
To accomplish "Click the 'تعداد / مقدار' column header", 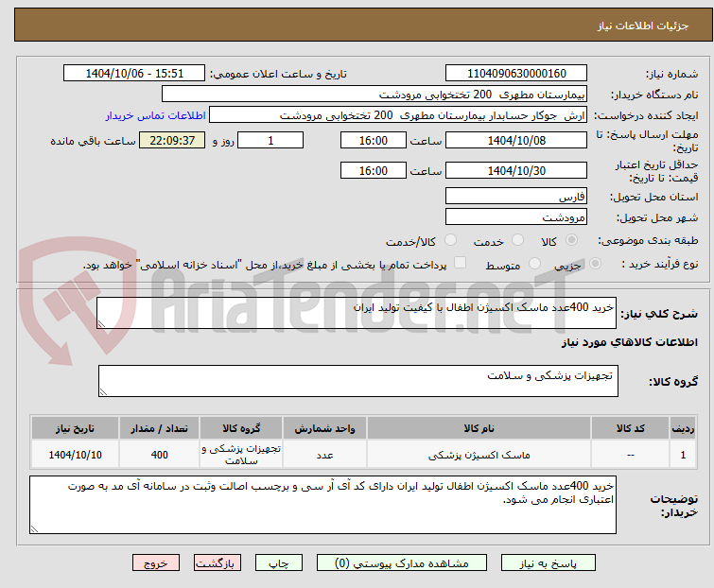I will pos(160,428).
